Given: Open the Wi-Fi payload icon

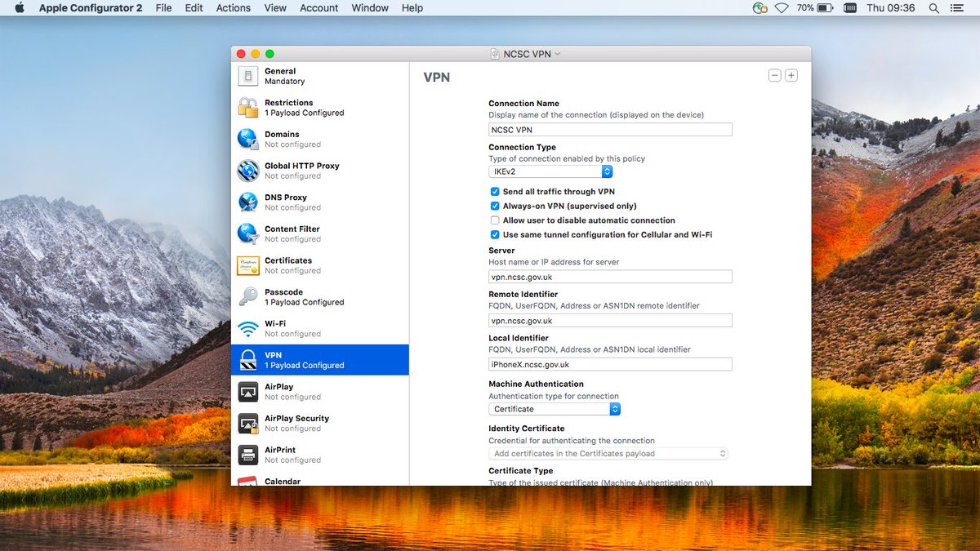Looking at the screenshot, I should tap(248, 328).
